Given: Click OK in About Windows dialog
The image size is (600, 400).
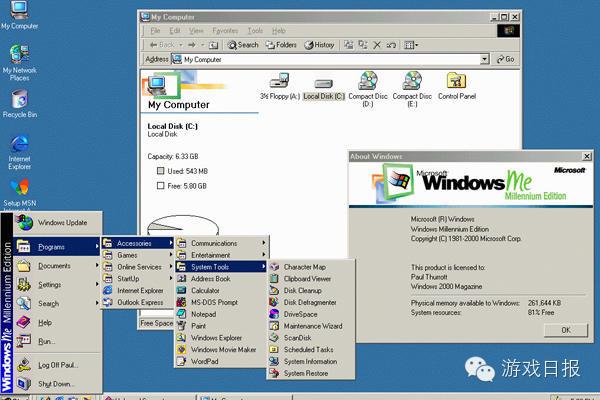Looking at the screenshot, I should point(566,330).
